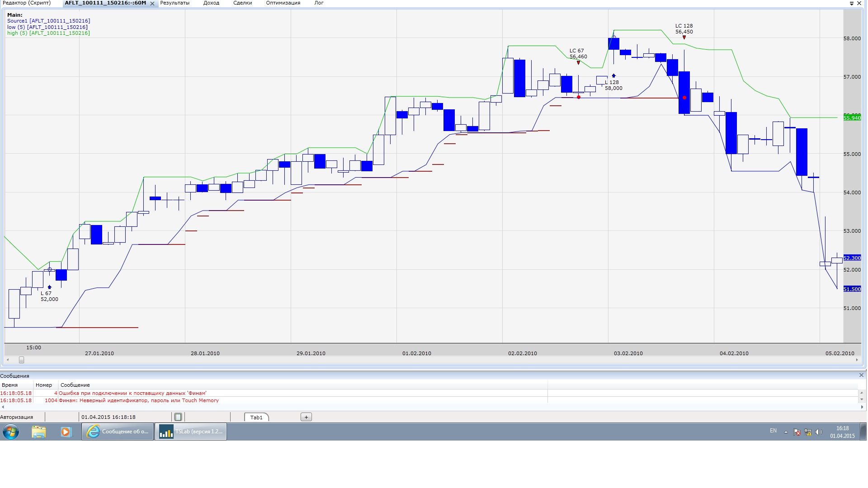Click the TSLab taskbar icon
Image resolution: width=868 pixels, height=488 pixels.
click(191, 432)
